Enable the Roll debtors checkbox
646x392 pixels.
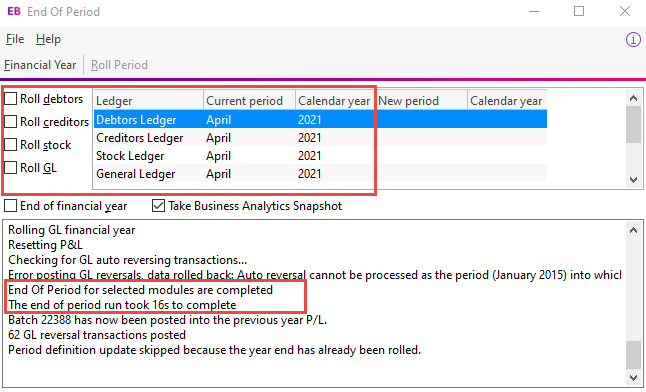click(x=11, y=99)
